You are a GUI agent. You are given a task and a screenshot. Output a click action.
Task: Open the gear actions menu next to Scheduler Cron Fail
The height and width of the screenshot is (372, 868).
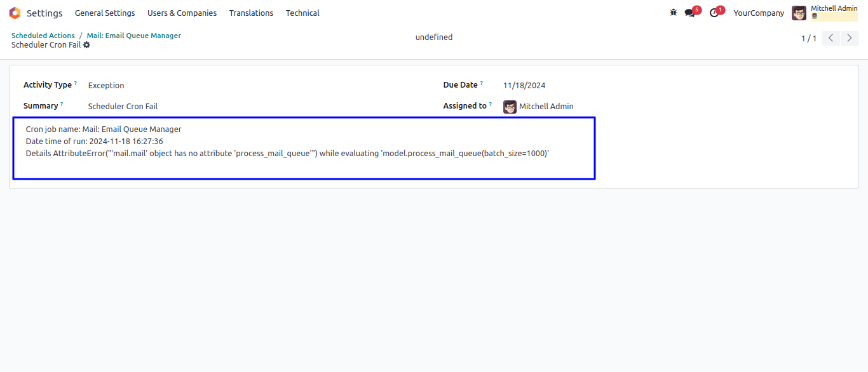point(87,45)
